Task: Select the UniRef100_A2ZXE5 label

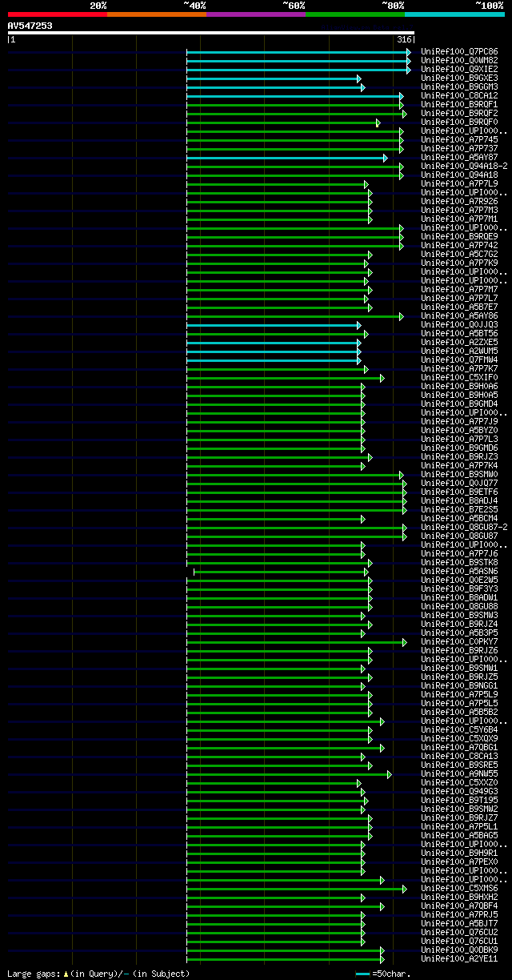Action: click(459, 342)
